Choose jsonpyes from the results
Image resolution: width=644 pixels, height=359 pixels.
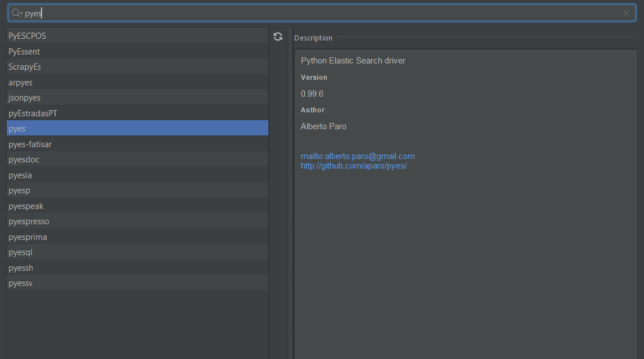pos(138,98)
